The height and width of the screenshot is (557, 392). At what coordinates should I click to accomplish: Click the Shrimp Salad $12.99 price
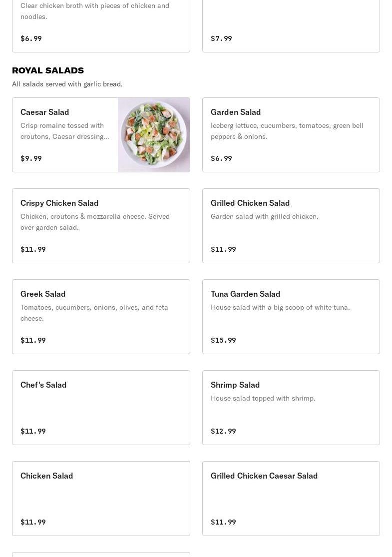coord(223,431)
